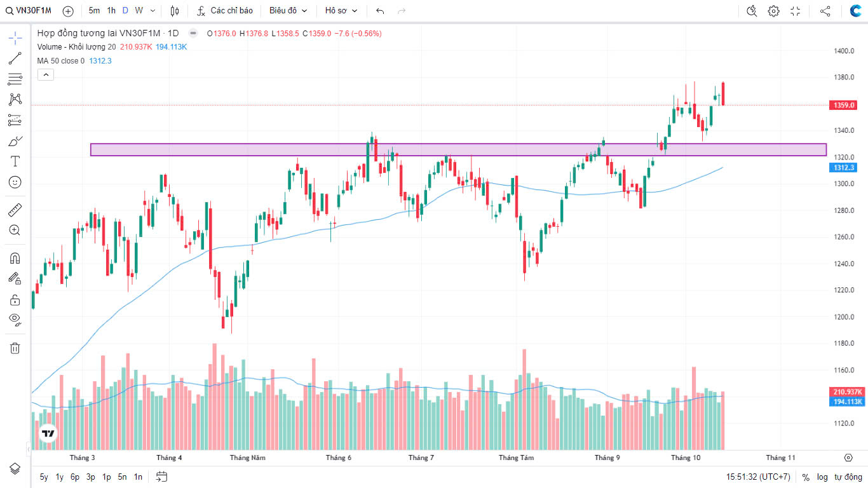Toggle magnet mode in left toolbar
Viewport: 868px width, 488px height.
click(15, 258)
